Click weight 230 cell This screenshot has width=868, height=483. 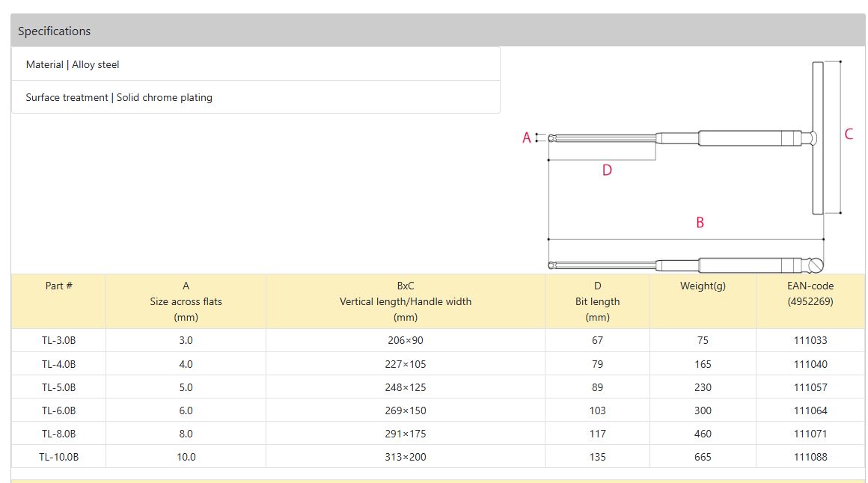tap(703, 387)
